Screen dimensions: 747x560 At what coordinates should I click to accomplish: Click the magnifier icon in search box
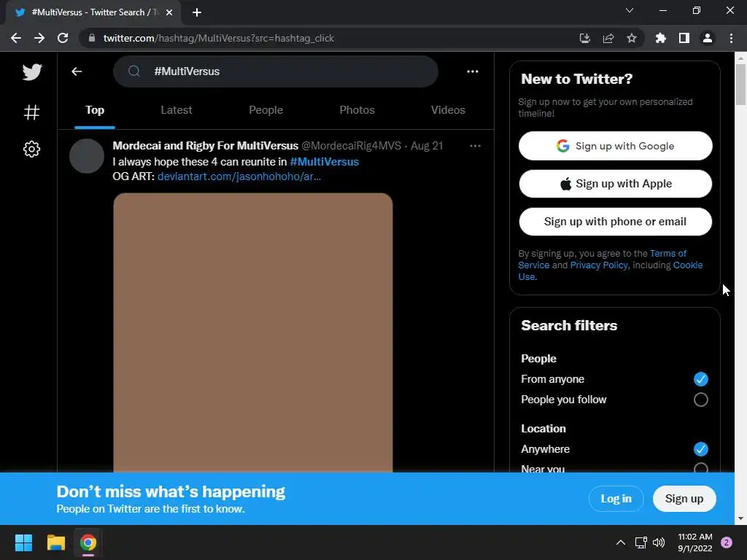point(134,71)
